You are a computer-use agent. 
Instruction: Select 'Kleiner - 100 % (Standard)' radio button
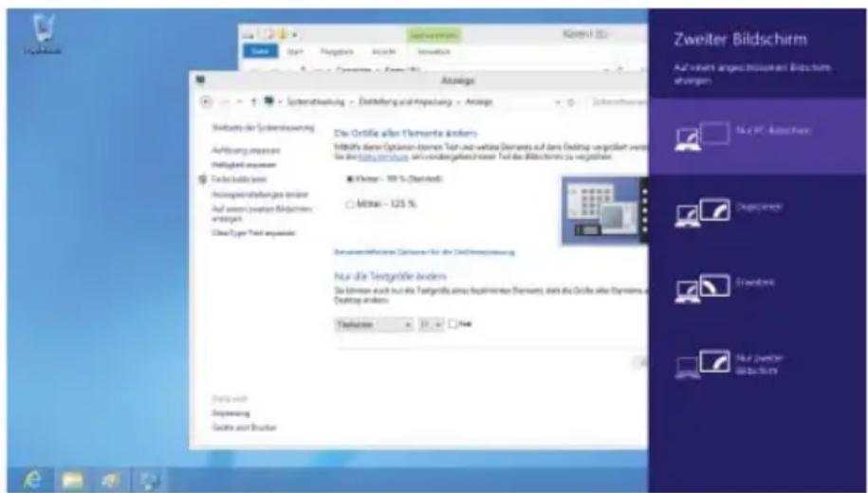click(350, 179)
